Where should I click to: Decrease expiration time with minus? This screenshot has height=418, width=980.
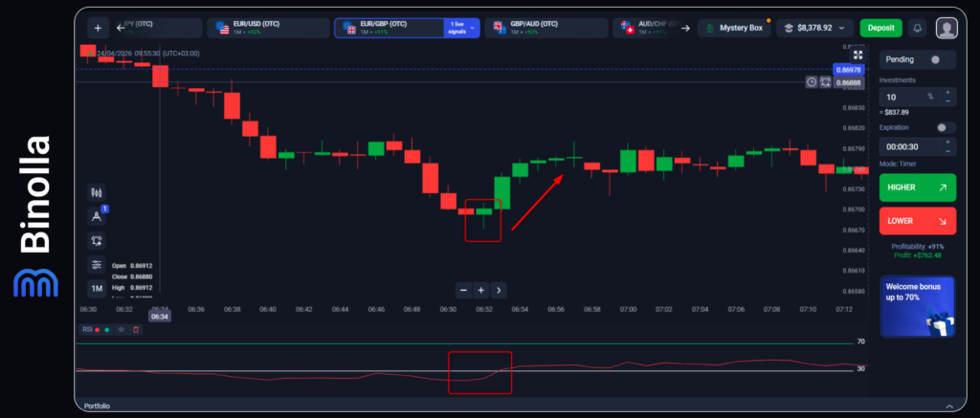click(x=947, y=151)
